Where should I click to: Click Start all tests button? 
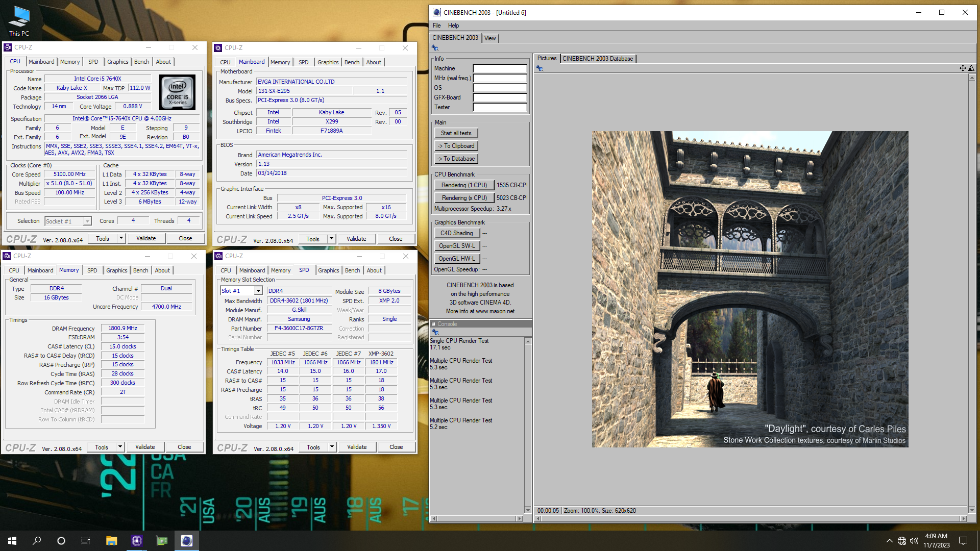pos(456,133)
